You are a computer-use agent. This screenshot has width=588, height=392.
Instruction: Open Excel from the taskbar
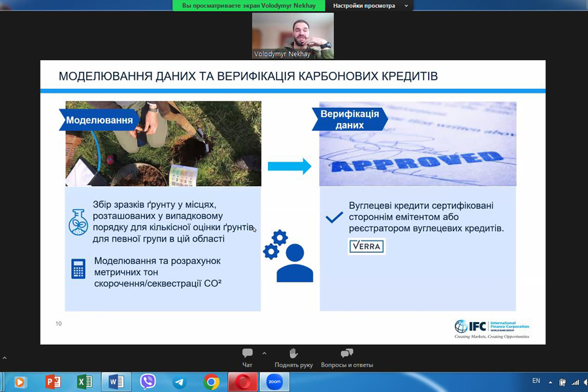click(84, 382)
